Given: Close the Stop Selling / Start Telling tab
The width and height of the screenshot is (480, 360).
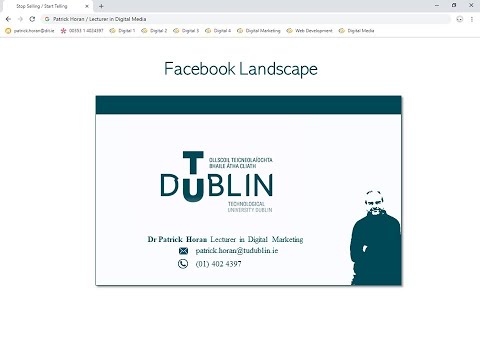Looking at the screenshot, I should [x=87, y=6].
